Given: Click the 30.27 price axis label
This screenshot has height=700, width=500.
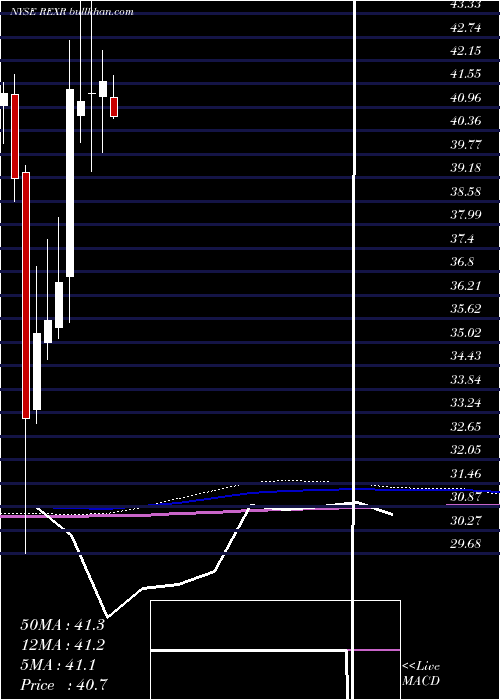Looking at the screenshot, I should [x=466, y=520].
